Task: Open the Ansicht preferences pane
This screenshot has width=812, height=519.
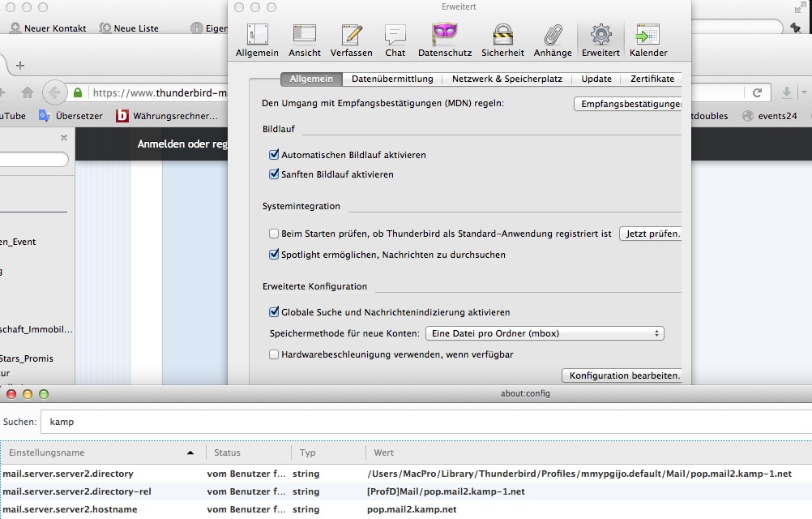Action: coord(305,41)
